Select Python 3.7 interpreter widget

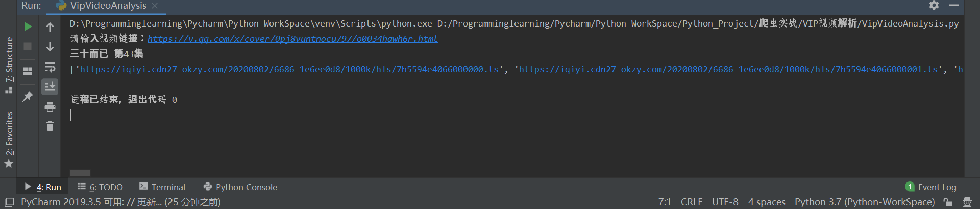865,202
